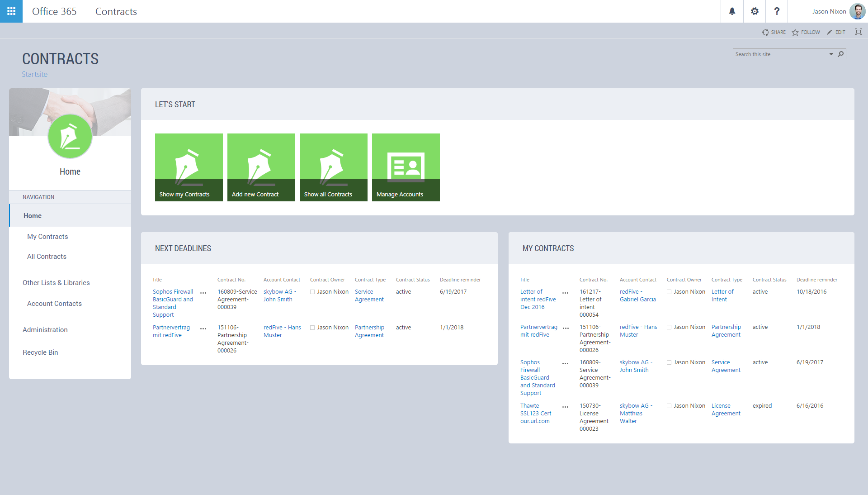The image size is (868, 495).
Task: Open redFive - Hans Muster in Next Deadlines
Action: pos(282,331)
